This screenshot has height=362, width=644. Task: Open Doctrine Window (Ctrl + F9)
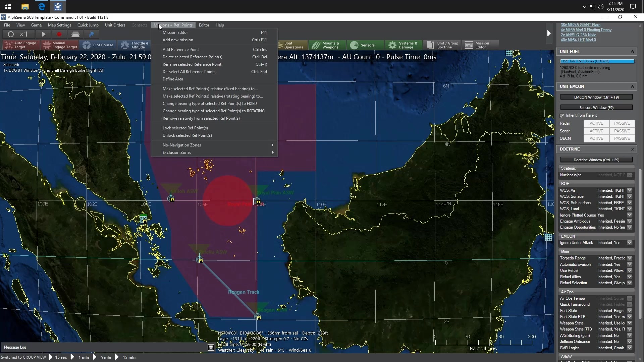click(x=596, y=160)
